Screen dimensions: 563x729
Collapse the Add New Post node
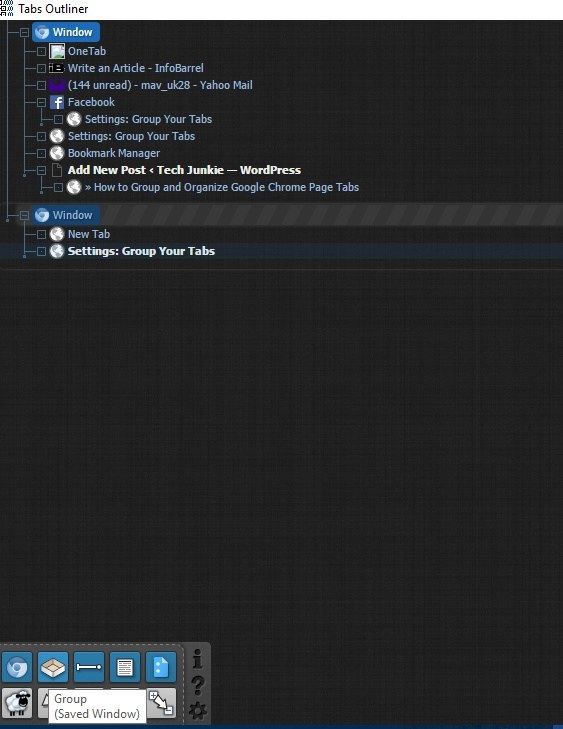click(x=41, y=170)
